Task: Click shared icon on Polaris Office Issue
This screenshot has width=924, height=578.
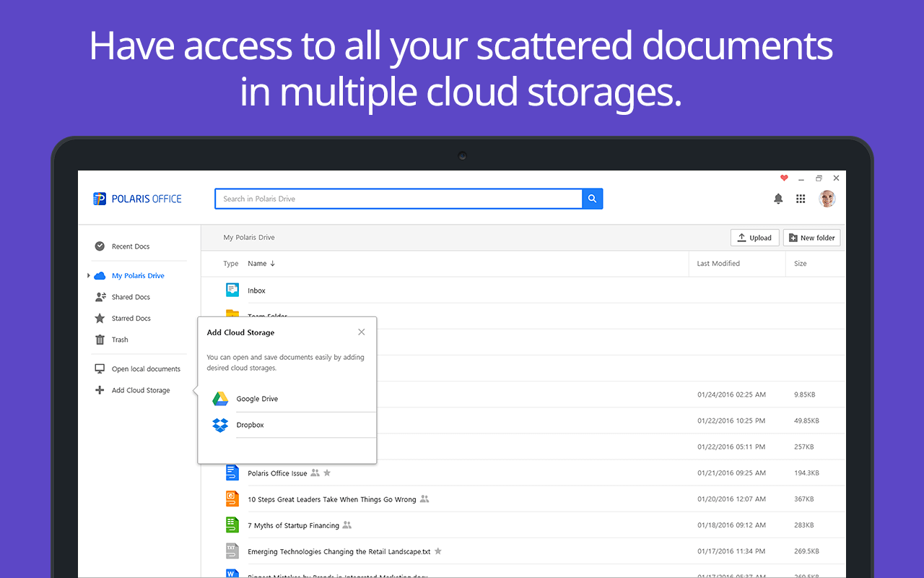Action: (315, 473)
